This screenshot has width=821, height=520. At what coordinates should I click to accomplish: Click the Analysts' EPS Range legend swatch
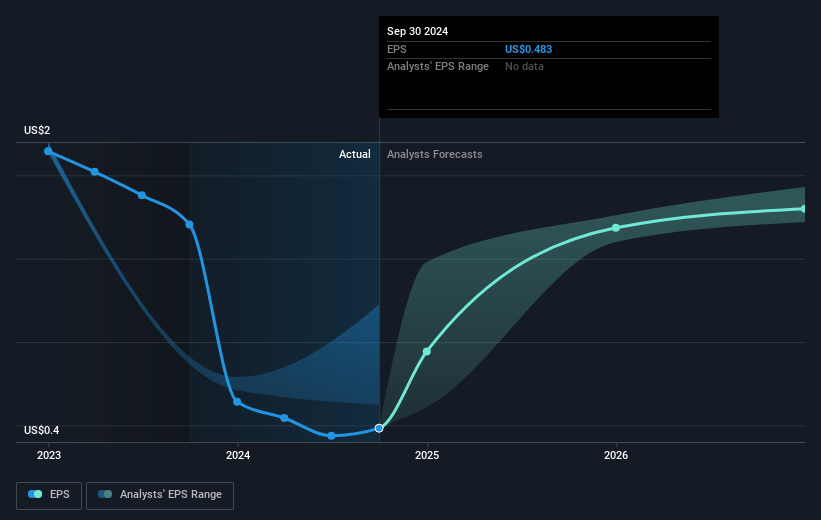click(105, 494)
